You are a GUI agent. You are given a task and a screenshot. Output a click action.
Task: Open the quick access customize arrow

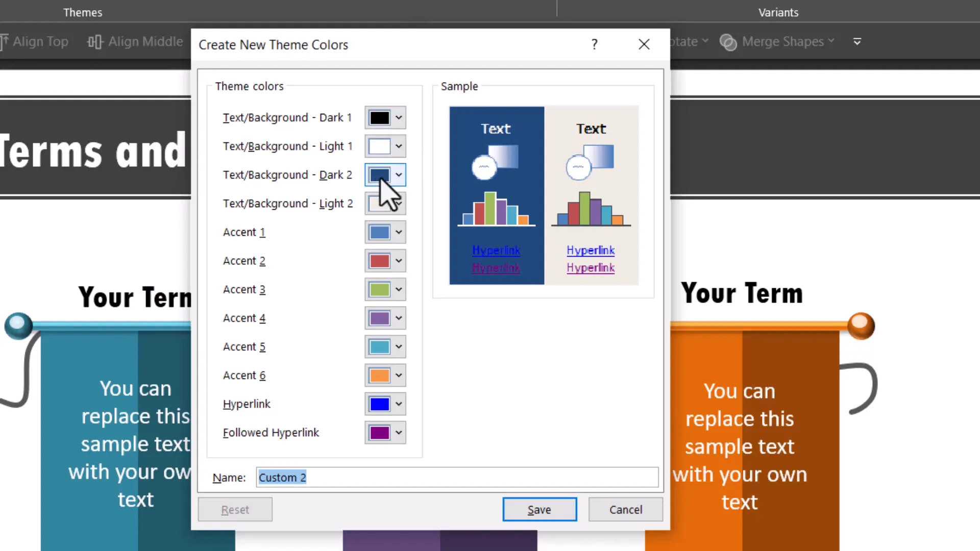point(857,41)
